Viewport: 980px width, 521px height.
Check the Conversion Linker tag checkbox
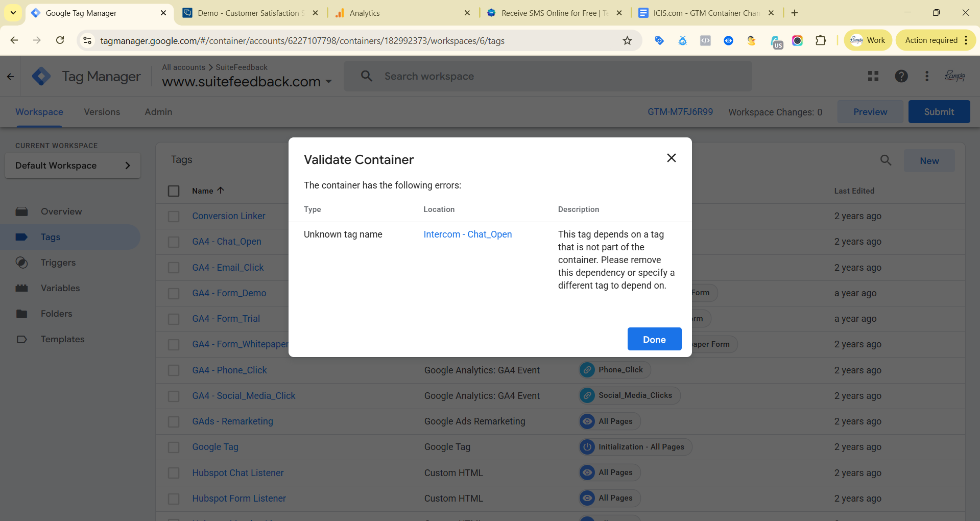174,217
